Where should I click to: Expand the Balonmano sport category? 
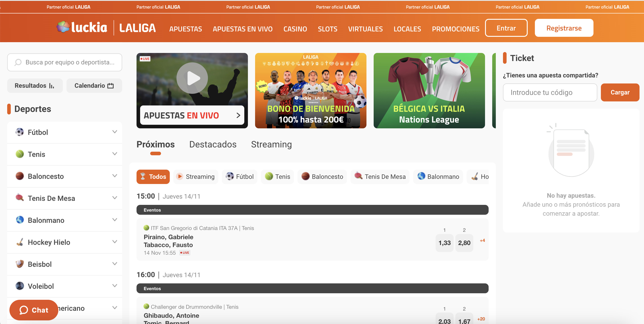click(115, 220)
